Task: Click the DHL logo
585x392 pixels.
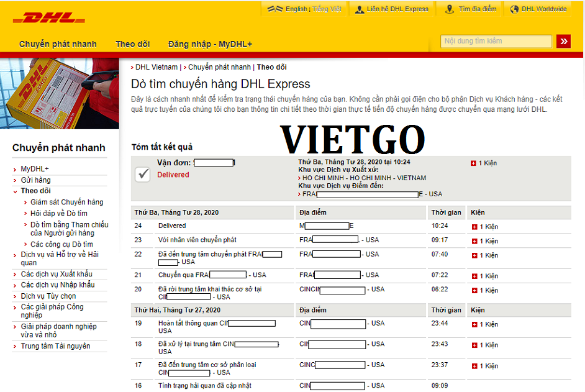Action: coord(49,17)
